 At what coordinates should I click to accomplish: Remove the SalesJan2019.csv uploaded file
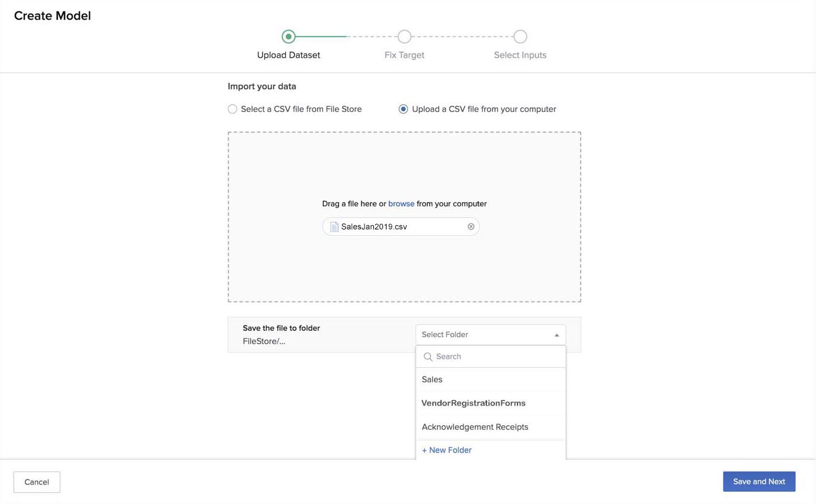[471, 227]
